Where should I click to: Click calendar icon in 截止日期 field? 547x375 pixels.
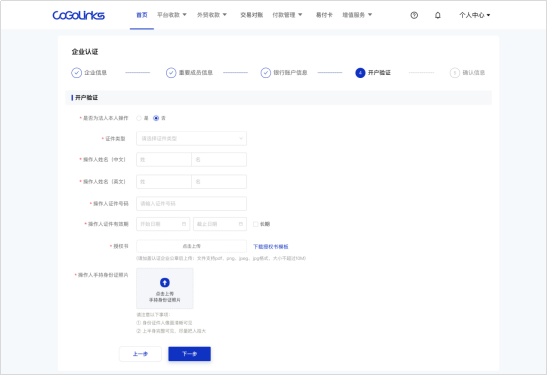click(241, 224)
